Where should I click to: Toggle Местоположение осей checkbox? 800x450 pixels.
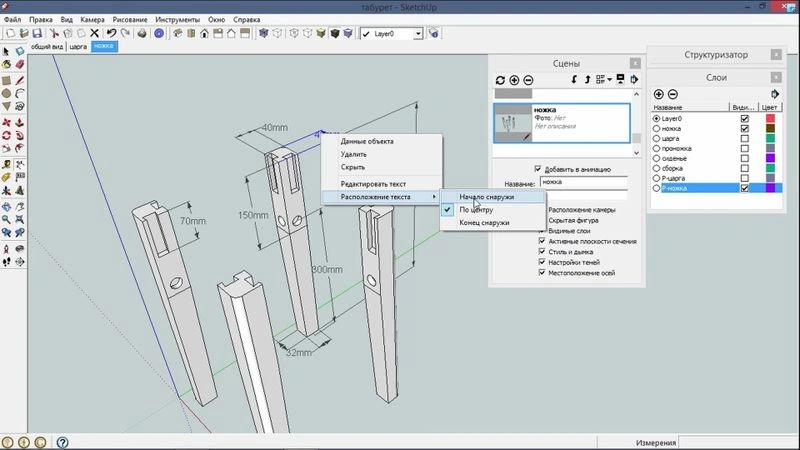point(542,273)
